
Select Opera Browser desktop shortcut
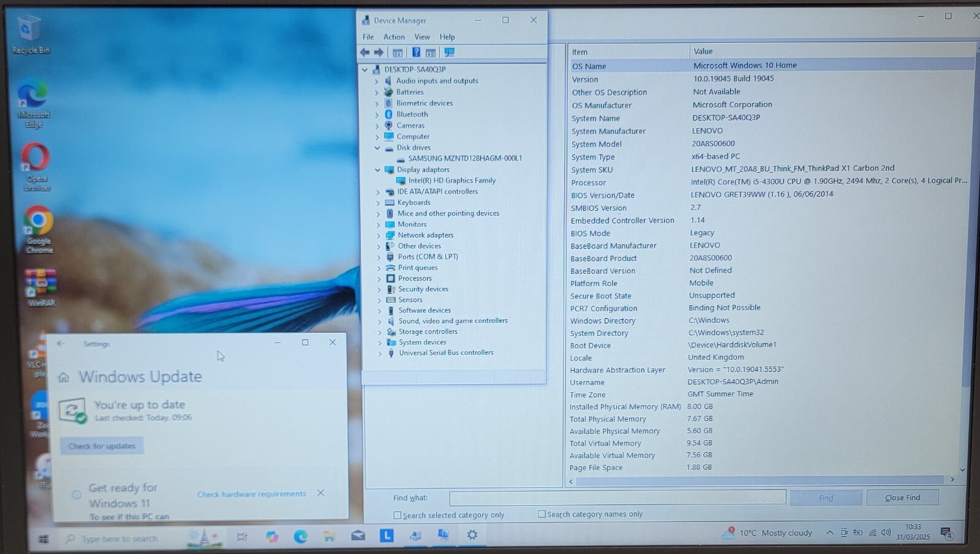(36, 167)
